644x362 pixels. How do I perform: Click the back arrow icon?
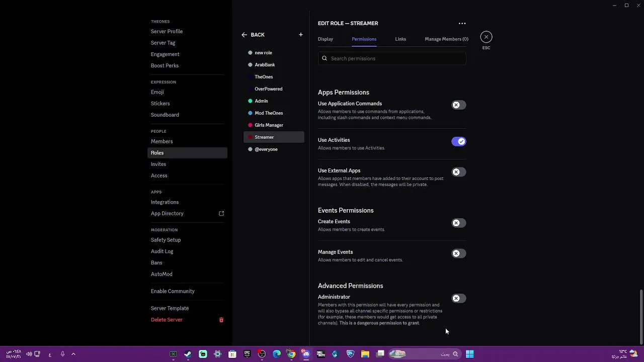click(x=244, y=35)
